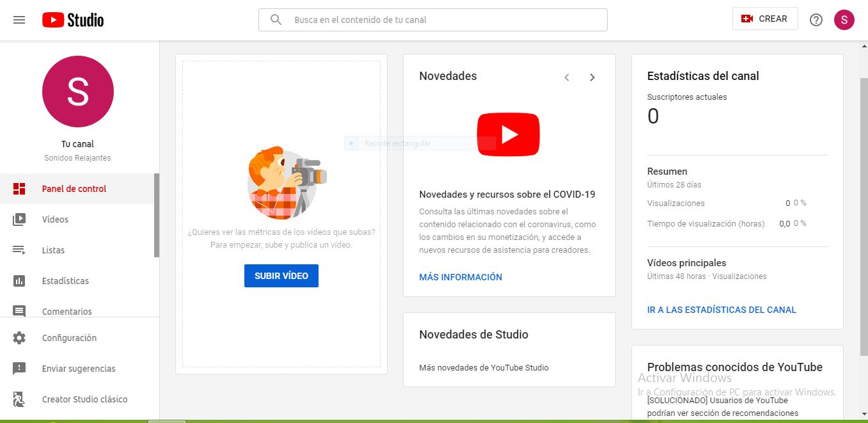Click the Visualizaciones row in Resumen
The width and height of the screenshot is (868, 423).
[738, 203]
